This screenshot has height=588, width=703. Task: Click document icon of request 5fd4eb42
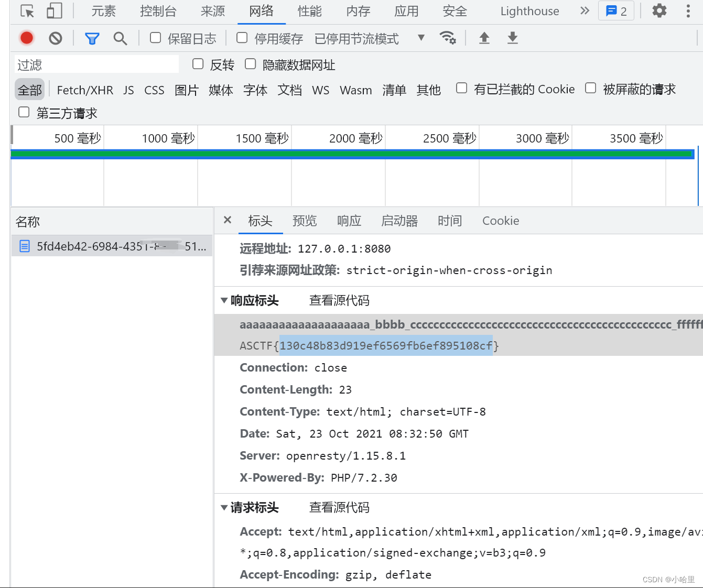click(x=25, y=246)
